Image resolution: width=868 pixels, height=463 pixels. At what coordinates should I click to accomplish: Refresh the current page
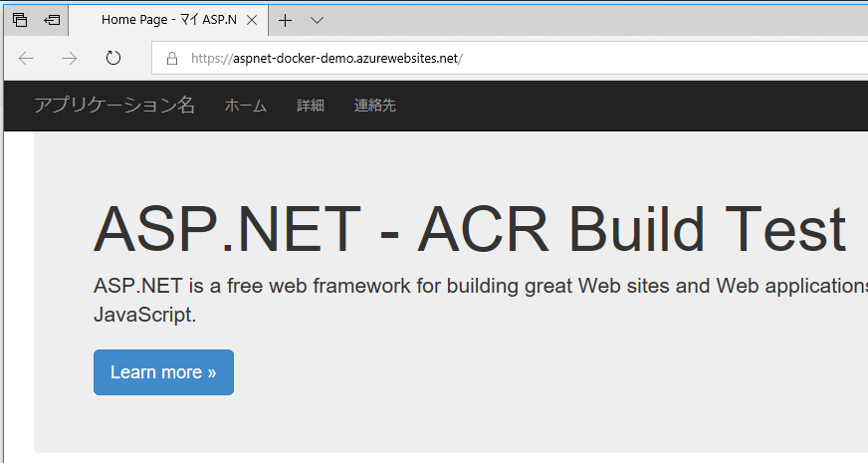coord(112,58)
